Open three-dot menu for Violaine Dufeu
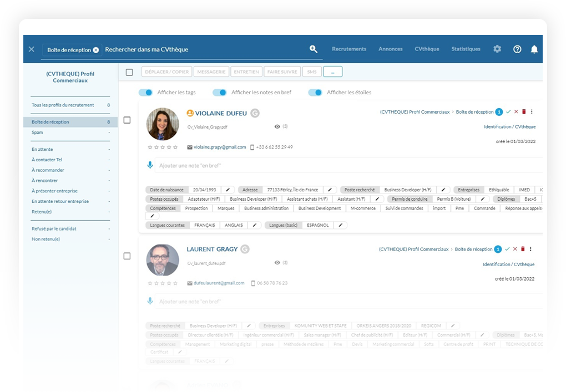The height and width of the screenshot is (392, 566). (532, 112)
